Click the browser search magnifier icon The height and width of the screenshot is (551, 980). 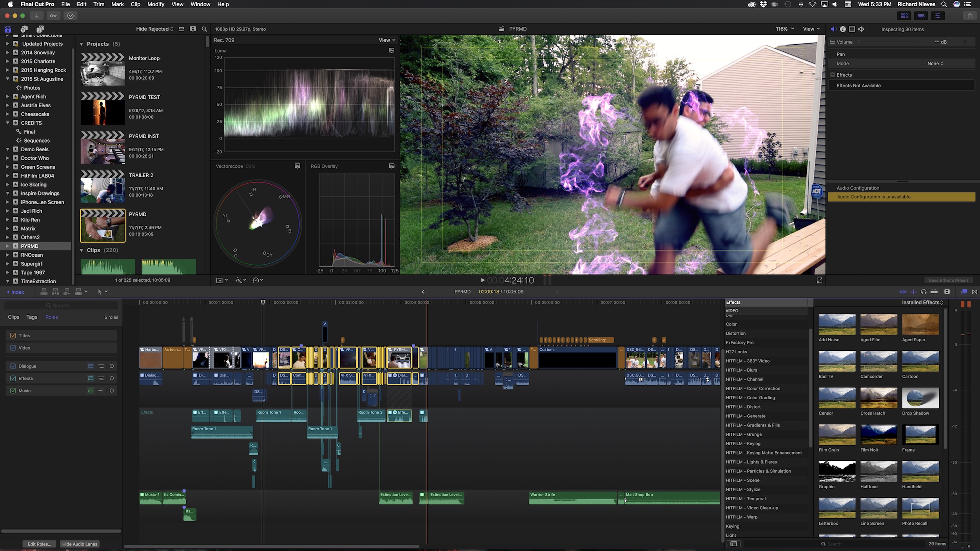click(204, 29)
